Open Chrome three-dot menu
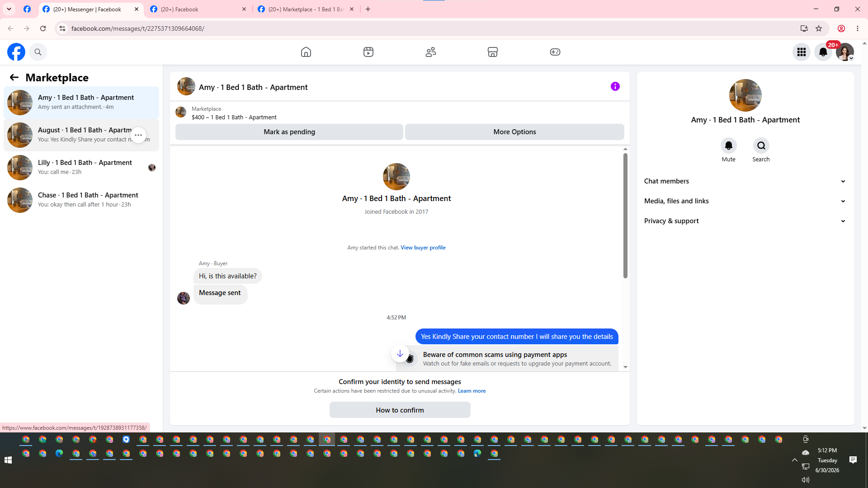 858,28
